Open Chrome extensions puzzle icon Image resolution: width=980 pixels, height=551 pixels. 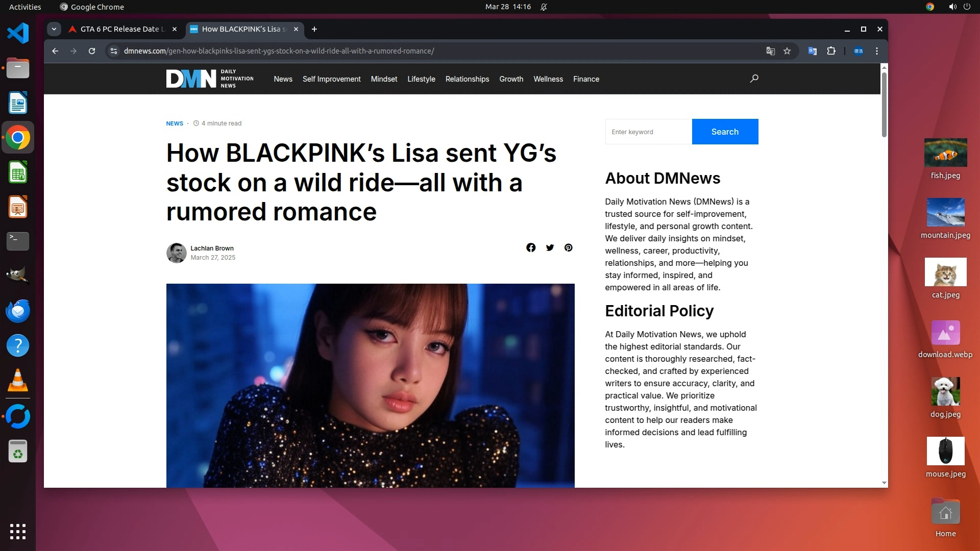tap(831, 51)
